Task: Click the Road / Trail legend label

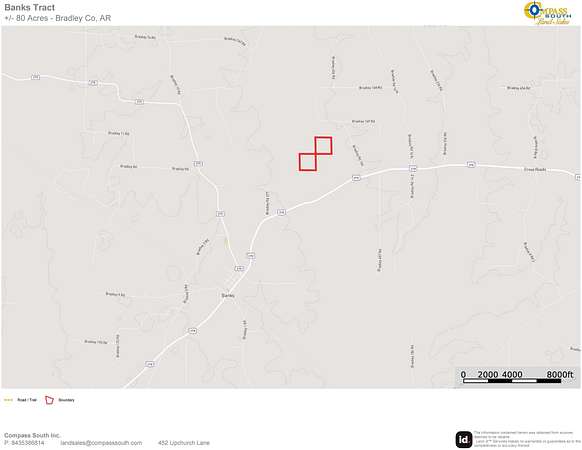Action: tap(27, 400)
